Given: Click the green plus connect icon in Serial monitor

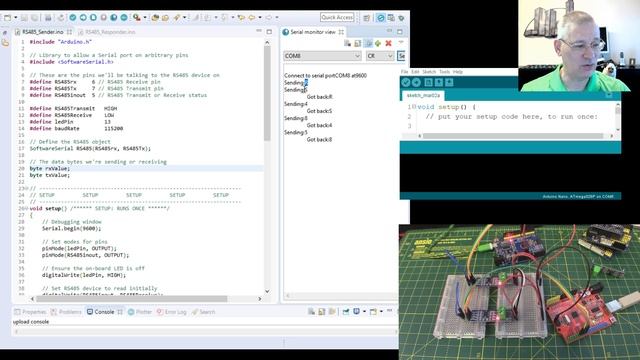Looking at the screenshot, I should tap(378, 43).
